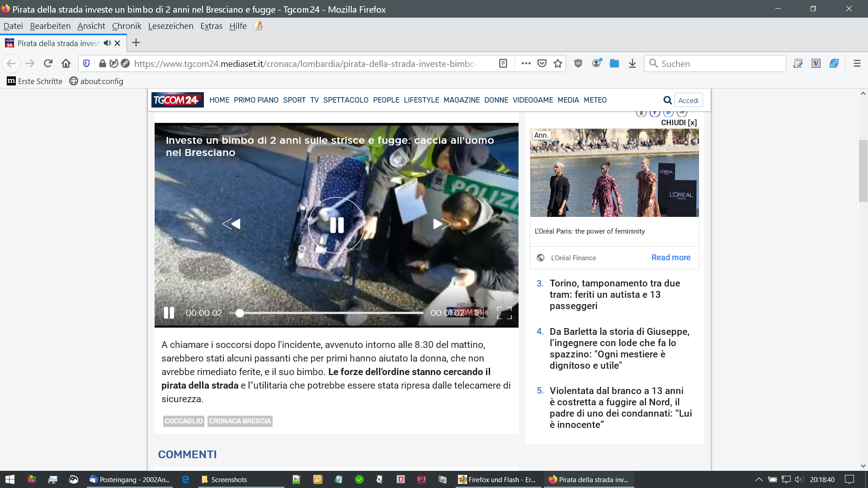Open page actions three-dot menu

click(526, 64)
